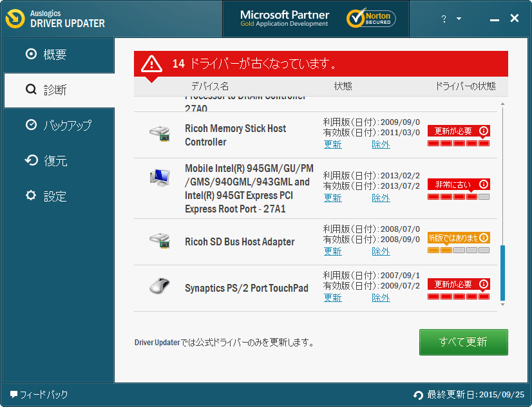Switch to the バックアップ backup tab
The height and width of the screenshot is (407, 532).
(59, 125)
